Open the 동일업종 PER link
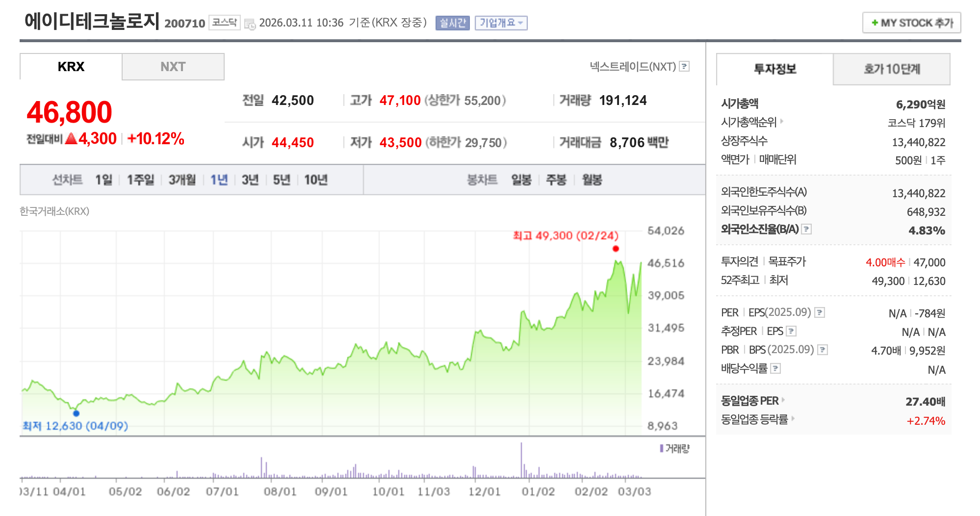Screen dimensions: 980x516 [749, 401]
